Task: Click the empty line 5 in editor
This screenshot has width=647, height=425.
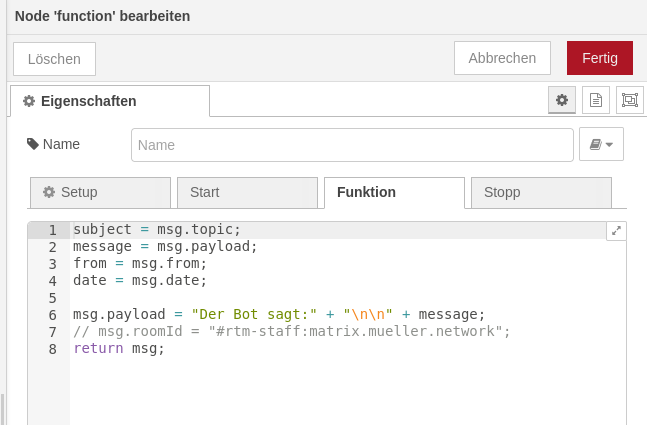Action: (300, 297)
